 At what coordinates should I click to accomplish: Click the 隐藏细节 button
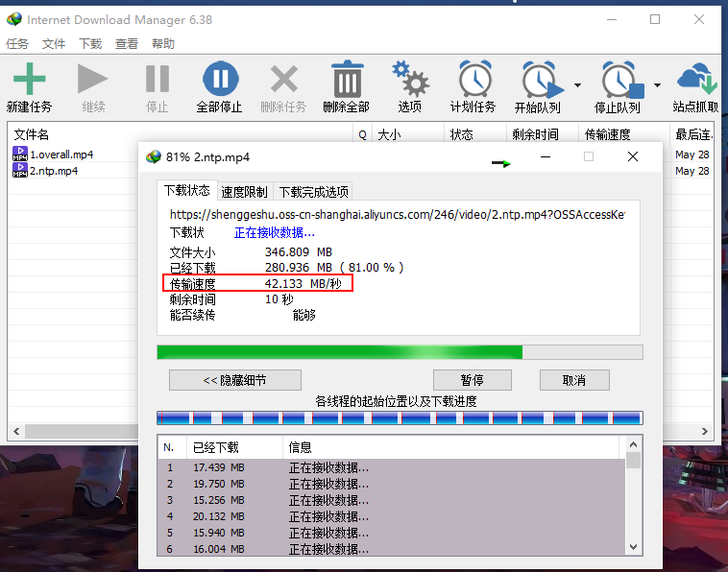pyautogui.click(x=235, y=380)
